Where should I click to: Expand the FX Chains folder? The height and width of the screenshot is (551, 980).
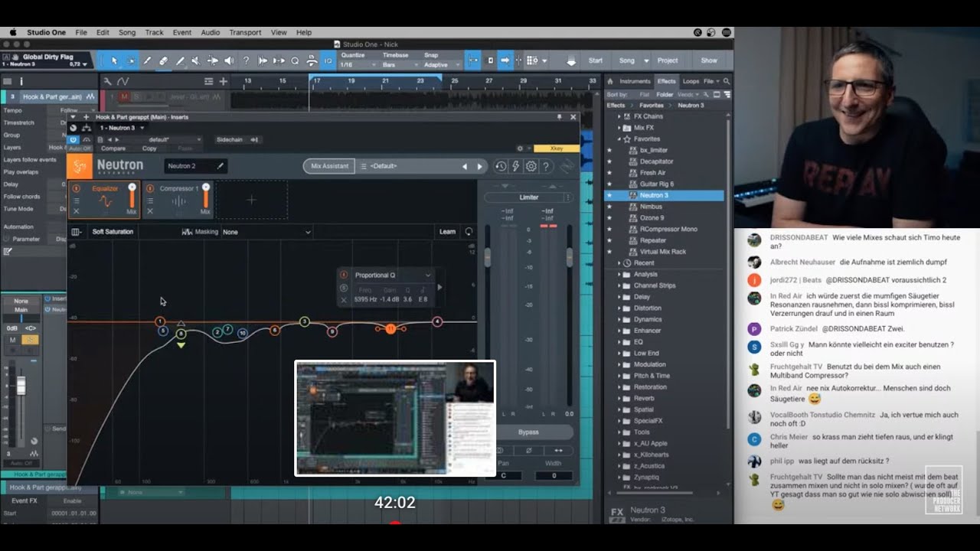click(619, 116)
